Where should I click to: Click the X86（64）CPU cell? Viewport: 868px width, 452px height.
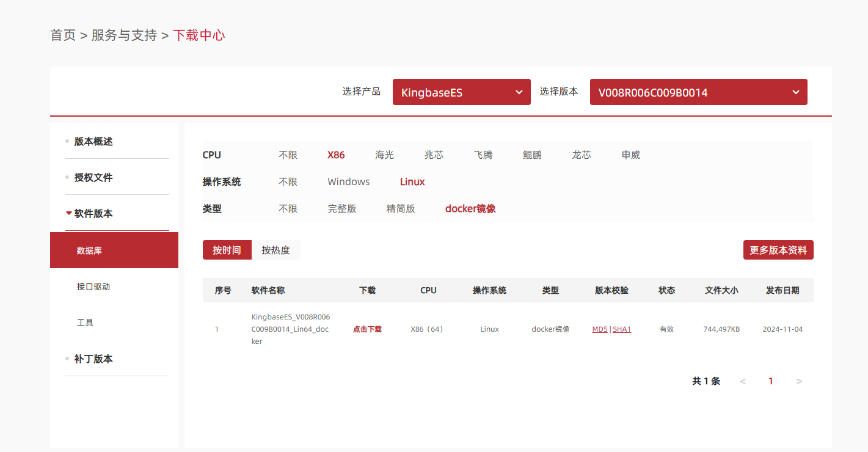tap(428, 329)
